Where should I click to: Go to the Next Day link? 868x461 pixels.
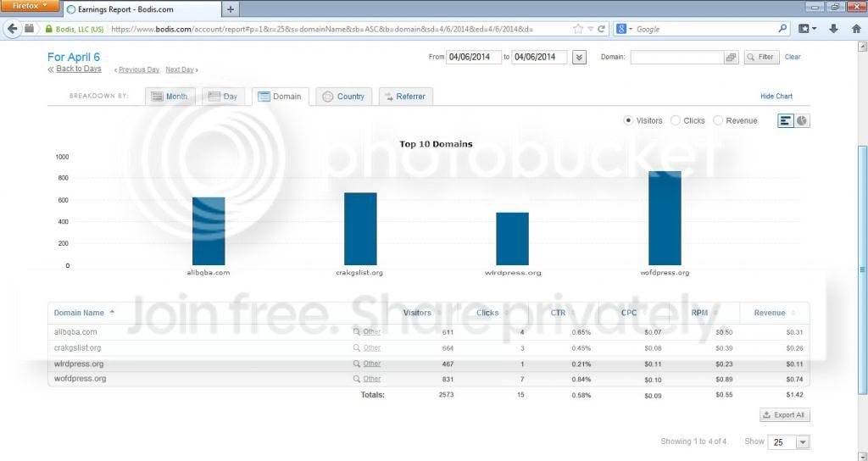(x=180, y=69)
